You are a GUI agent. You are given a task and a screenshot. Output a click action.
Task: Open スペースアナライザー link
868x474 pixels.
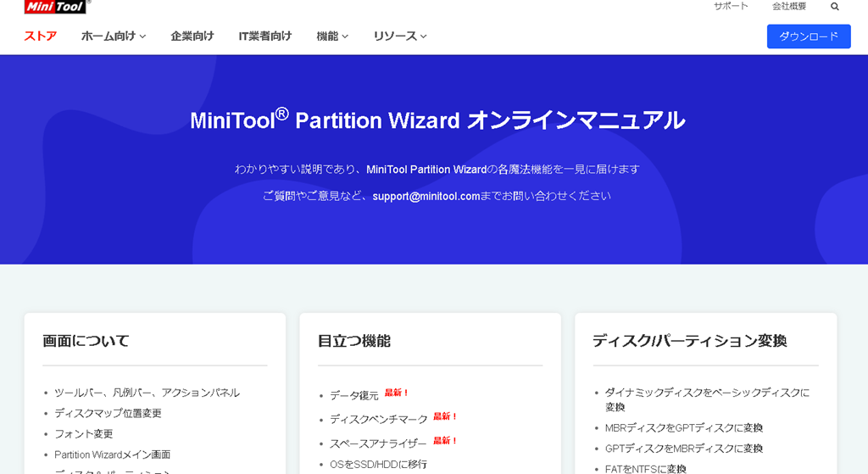[x=378, y=443]
